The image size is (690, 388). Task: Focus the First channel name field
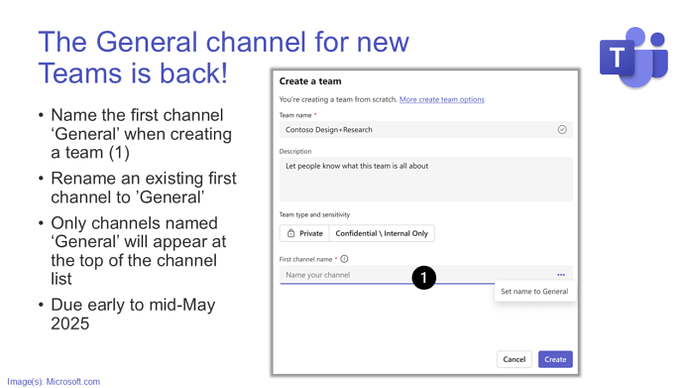(426, 275)
